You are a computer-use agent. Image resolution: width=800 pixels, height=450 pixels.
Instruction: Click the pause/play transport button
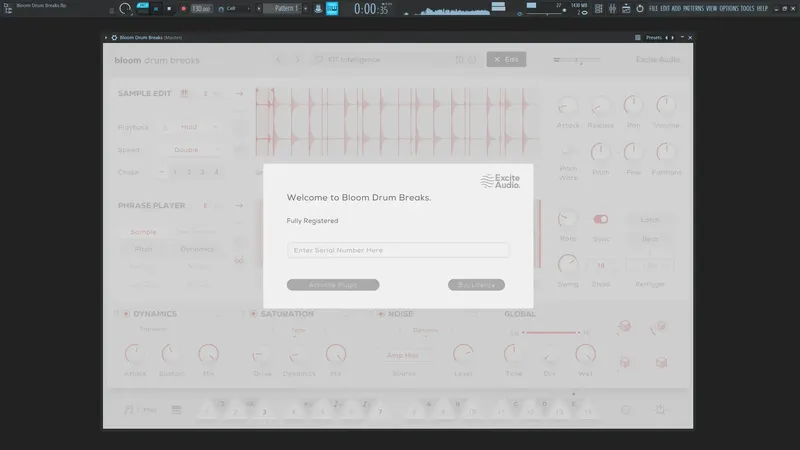pos(156,9)
